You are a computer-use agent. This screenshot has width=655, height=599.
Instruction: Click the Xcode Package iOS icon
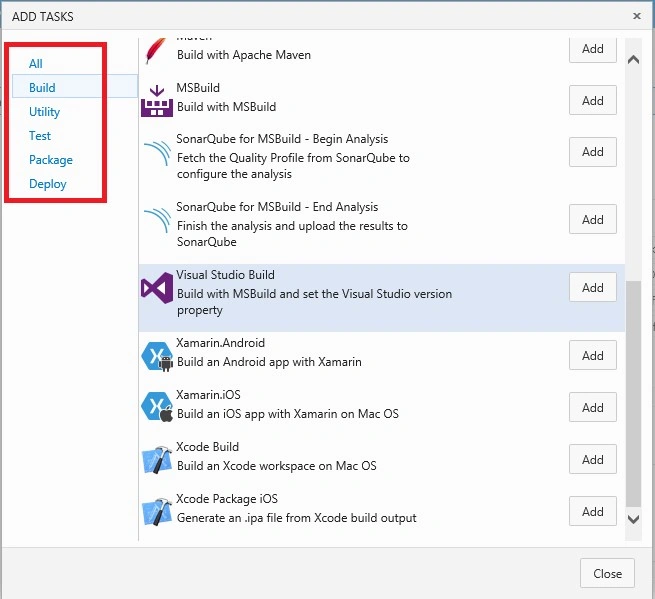(157, 511)
